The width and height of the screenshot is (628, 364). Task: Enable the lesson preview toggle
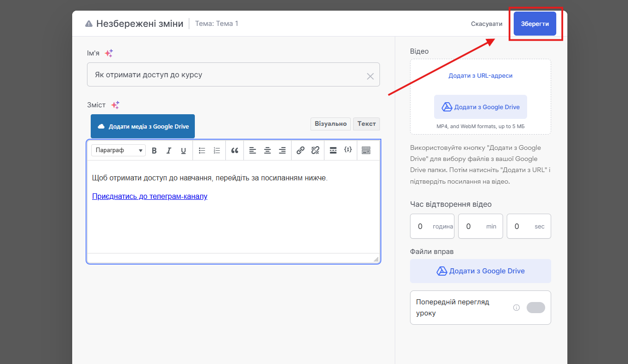(535, 308)
